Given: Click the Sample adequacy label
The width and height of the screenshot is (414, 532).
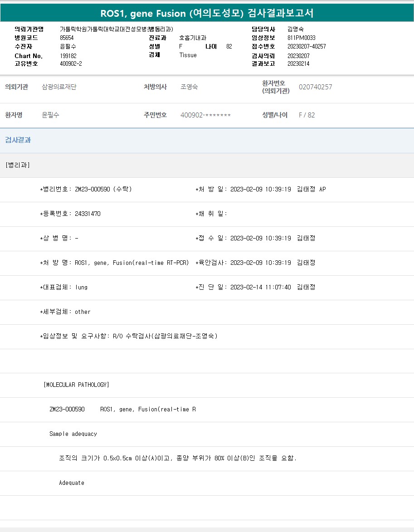Looking at the screenshot, I should tap(73, 434).
